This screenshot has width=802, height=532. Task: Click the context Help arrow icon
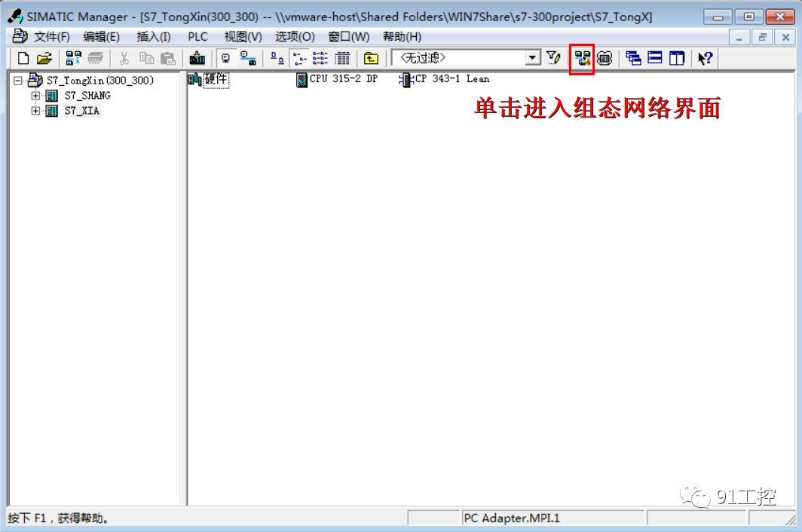click(705, 58)
